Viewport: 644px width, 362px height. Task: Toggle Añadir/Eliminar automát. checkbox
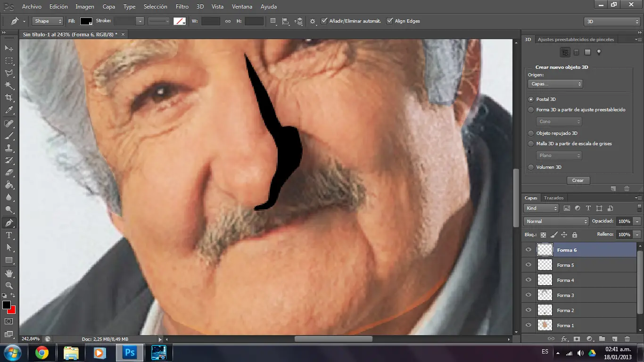pyautogui.click(x=324, y=21)
